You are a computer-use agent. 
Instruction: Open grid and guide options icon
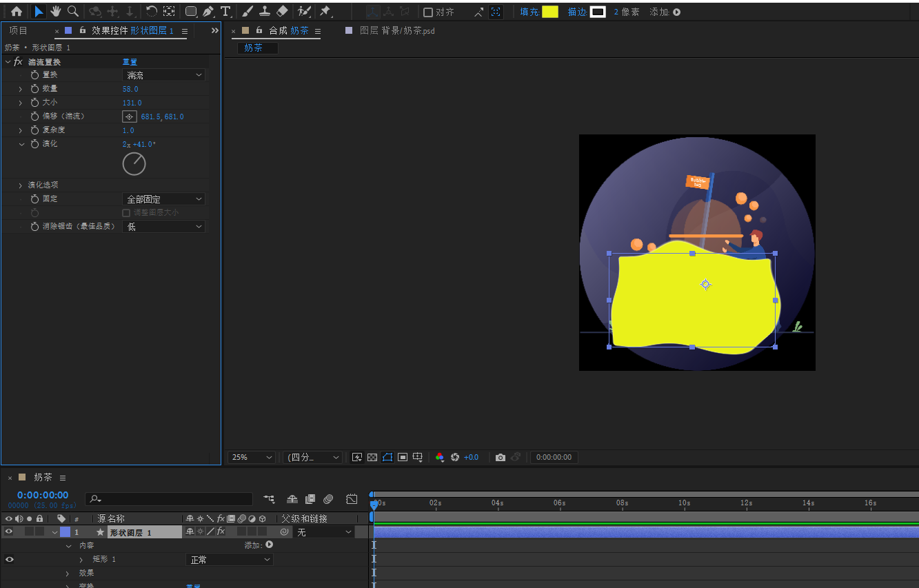[418, 457]
